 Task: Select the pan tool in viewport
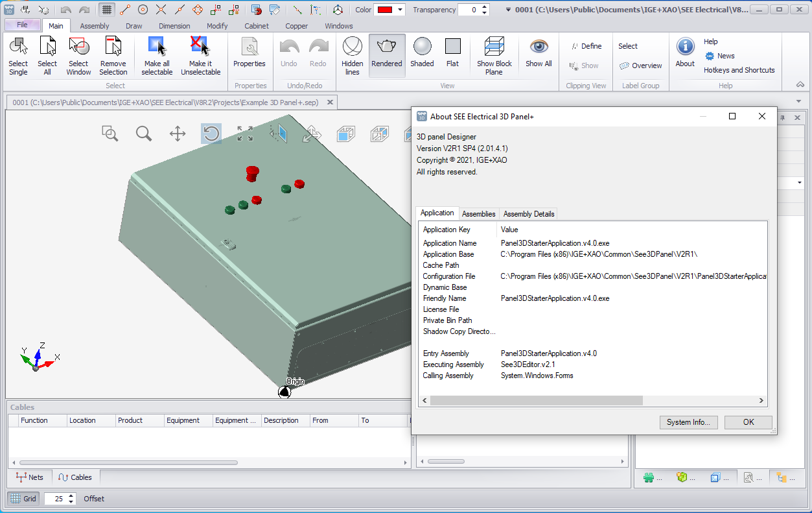tap(178, 134)
